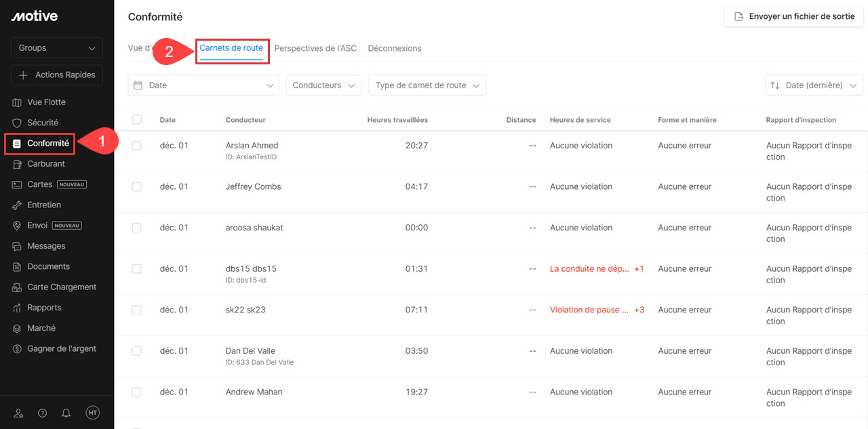Image resolution: width=868 pixels, height=429 pixels.
Task: Open admin settings gear icon
Action: click(18, 413)
